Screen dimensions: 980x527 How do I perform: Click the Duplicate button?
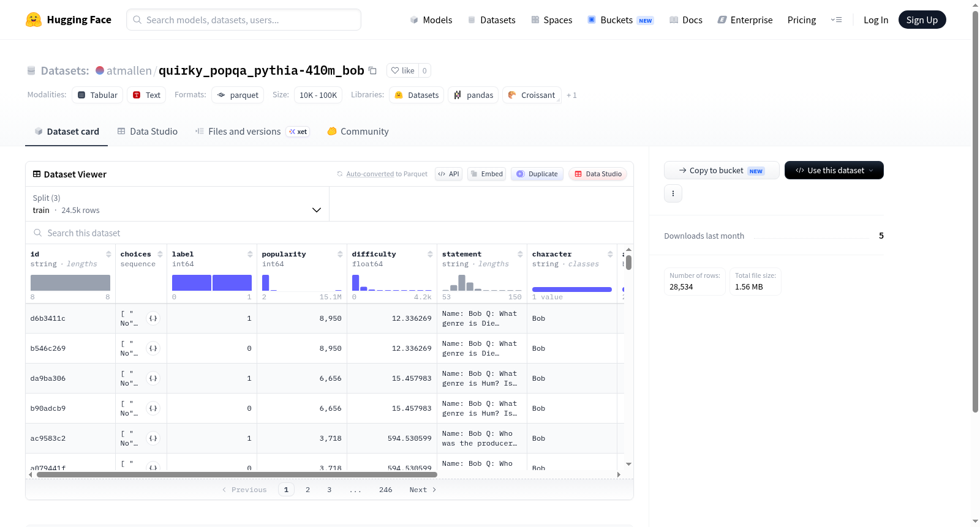[x=537, y=174]
